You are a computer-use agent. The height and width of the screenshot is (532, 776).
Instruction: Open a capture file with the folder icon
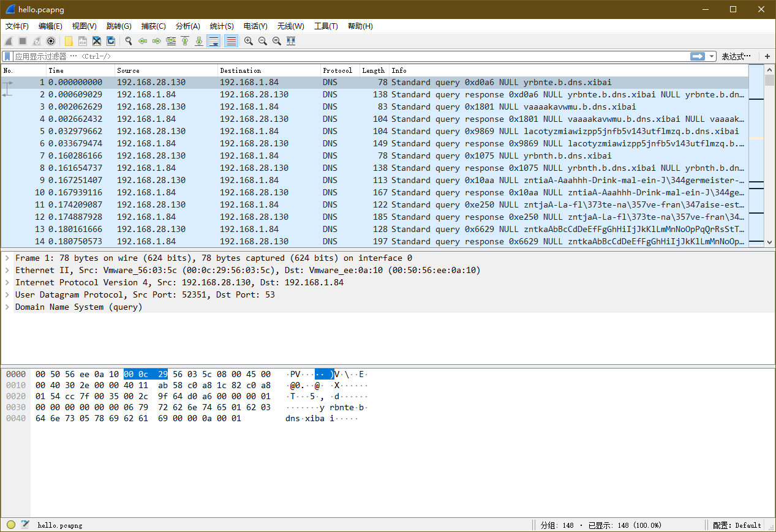pos(69,41)
